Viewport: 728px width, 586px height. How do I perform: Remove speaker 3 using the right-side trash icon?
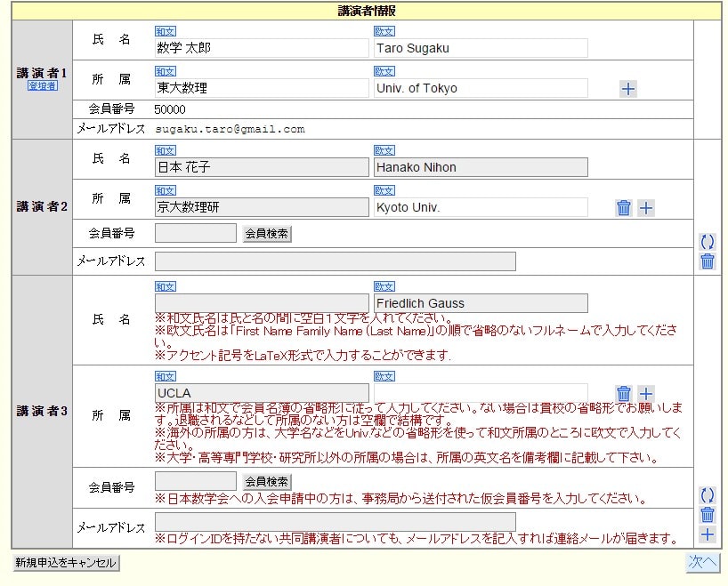[708, 515]
